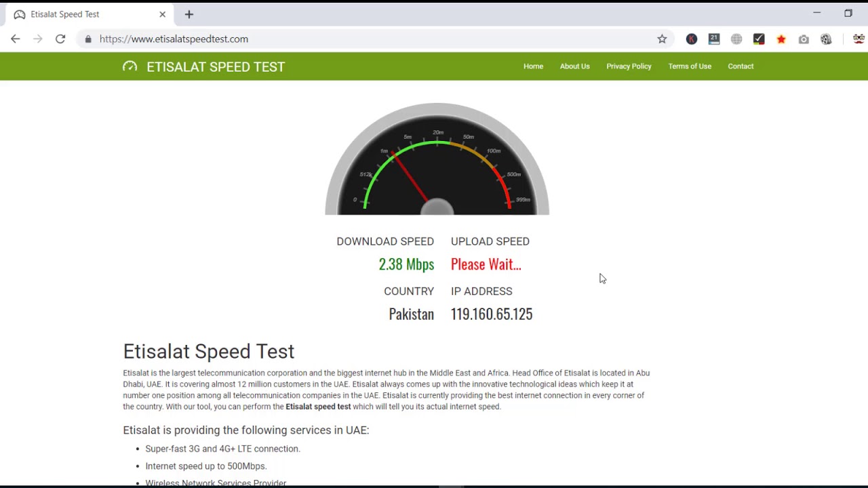View site info via the padlock icon

[87, 39]
